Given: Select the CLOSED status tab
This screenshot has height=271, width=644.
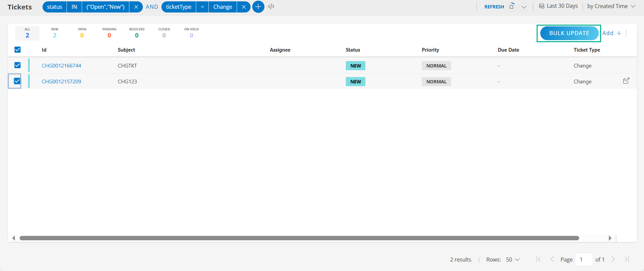Looking at the screenshot, I should tap(164, 33).
